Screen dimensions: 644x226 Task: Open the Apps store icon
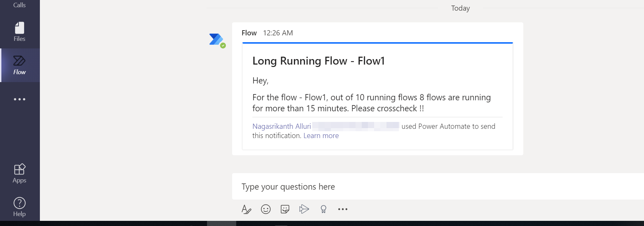click(x=20, y=173)
